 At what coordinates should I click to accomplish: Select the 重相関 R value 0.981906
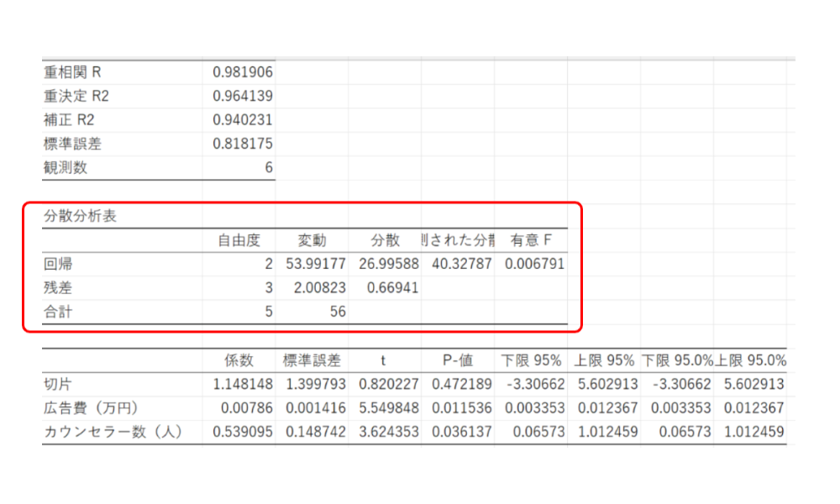242,72
